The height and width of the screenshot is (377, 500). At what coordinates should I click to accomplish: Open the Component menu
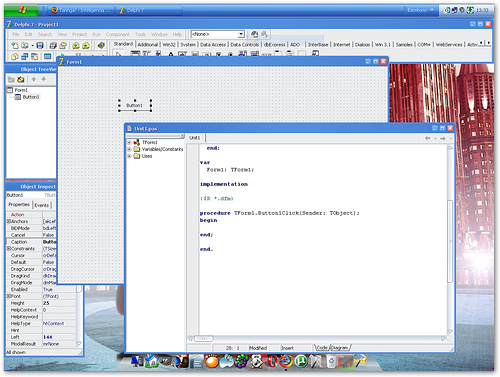point(117,34)
